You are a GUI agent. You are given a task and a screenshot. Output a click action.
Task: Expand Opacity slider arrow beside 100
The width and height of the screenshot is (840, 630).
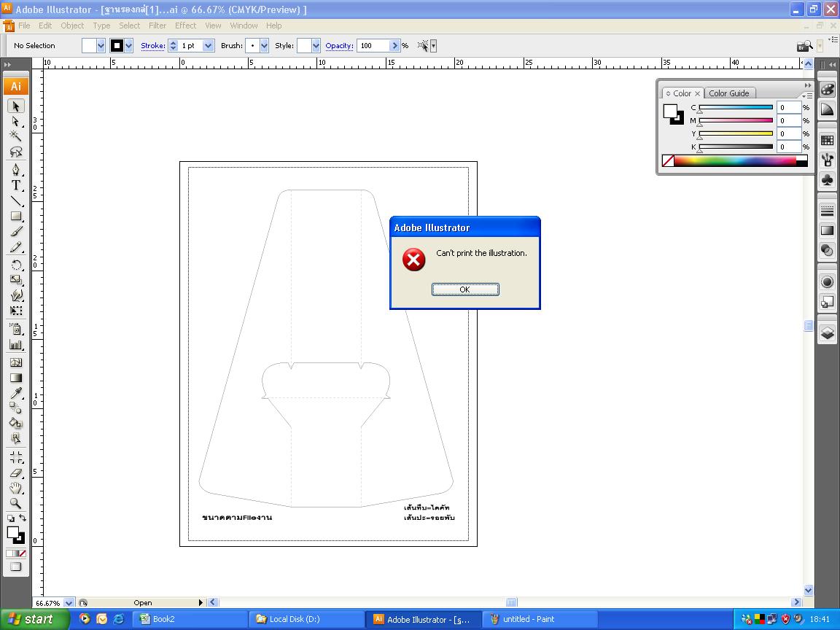pos(394,45)
